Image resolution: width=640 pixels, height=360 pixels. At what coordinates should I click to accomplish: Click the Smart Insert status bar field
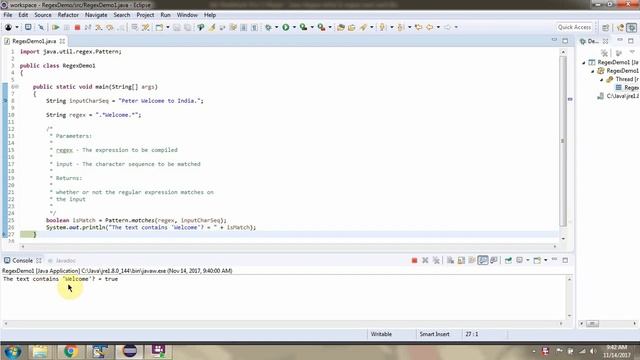point(434,334)
